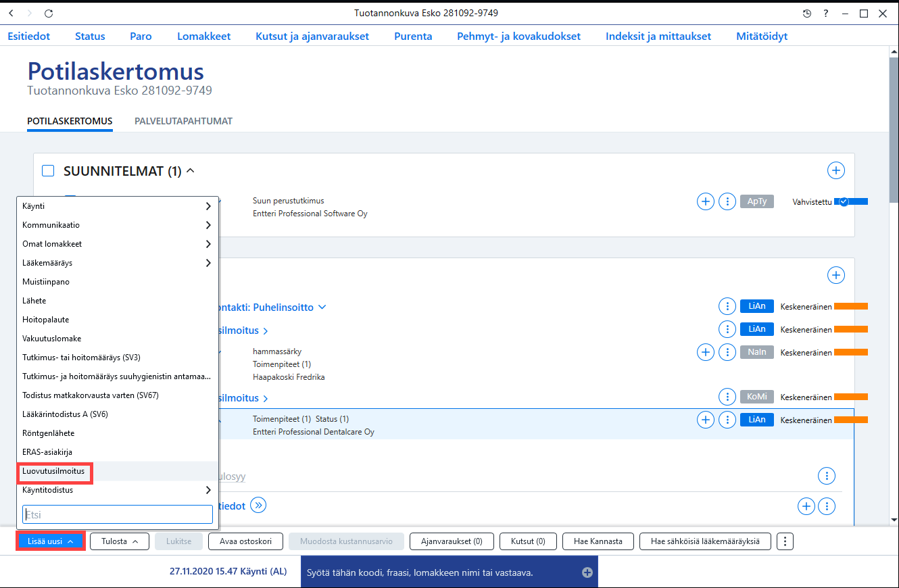Open three-dot menu for Suun perustutkimus row

[x=727, y=201]
